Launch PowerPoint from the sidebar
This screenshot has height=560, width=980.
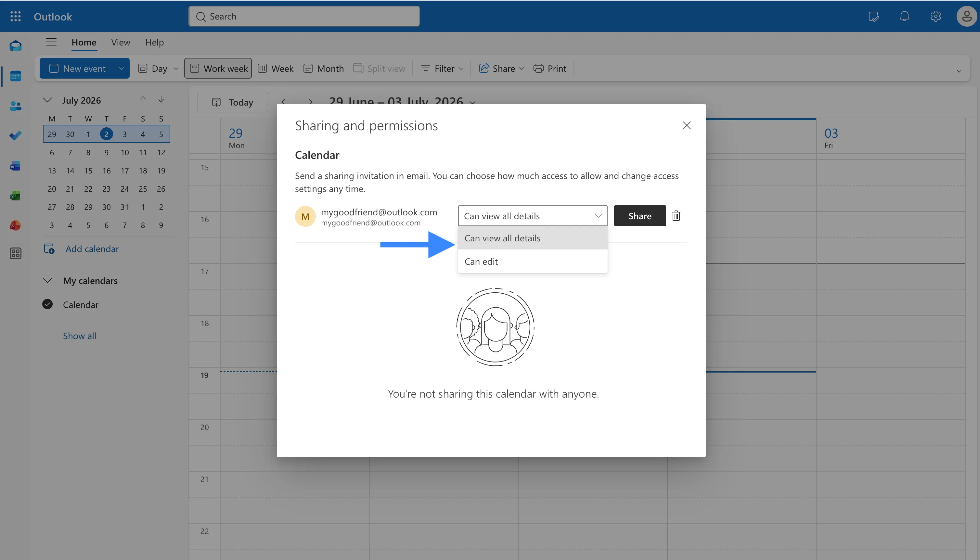click(15, 225)
